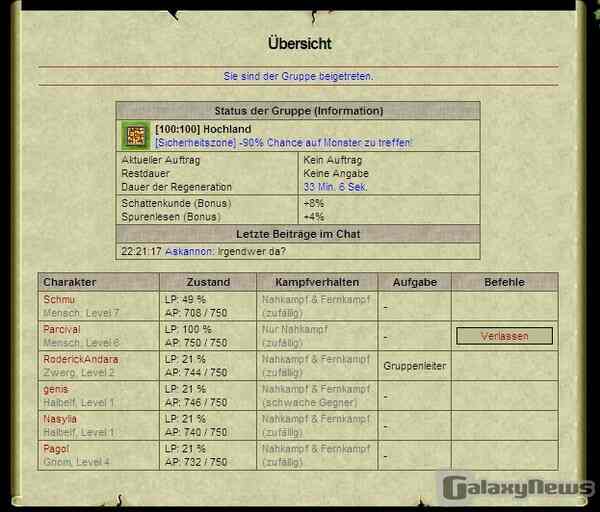Open RoderickAndara character link
The height and width of the screenshot is (512, 600).
click(80, 359)
